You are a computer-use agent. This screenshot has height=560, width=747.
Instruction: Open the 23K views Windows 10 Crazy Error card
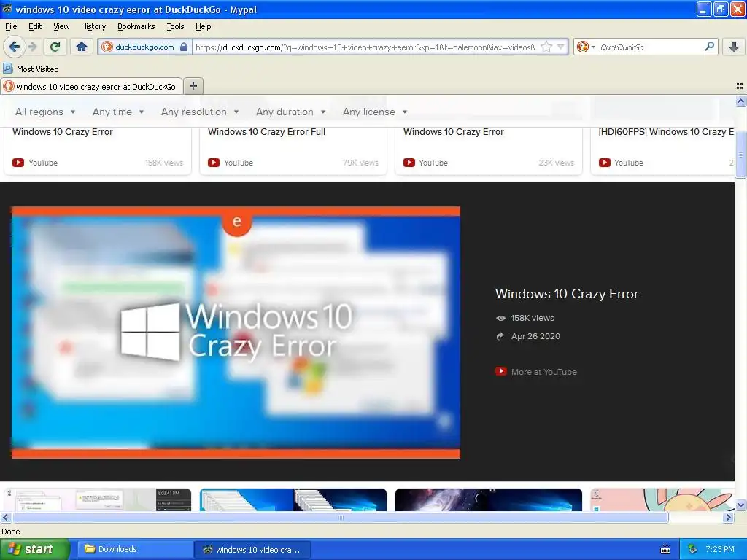[x=488, y=150]
